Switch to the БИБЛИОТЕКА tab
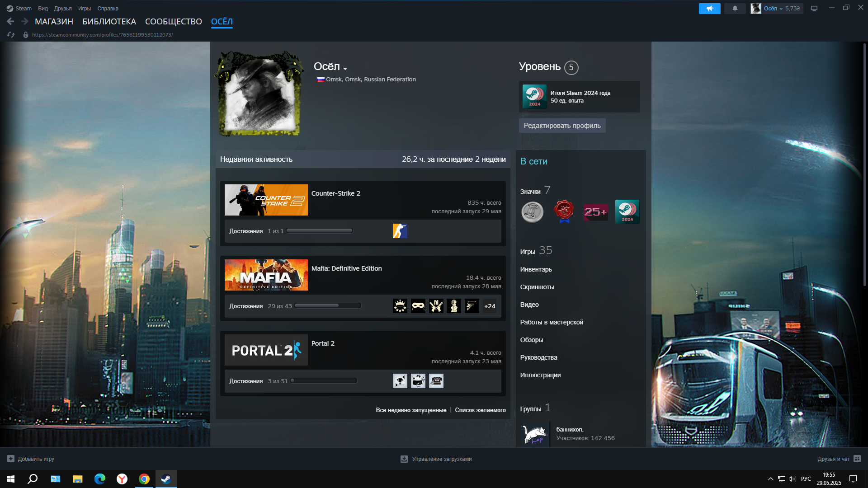Screen dimensions: 868x488 (109, 22)
